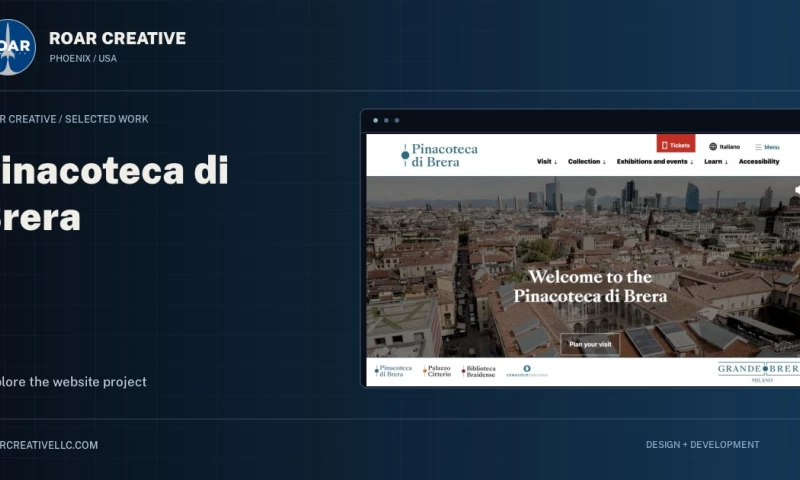Click the Roar Creative rocket logo
The image size is (800, 480).
coord(16,47)
